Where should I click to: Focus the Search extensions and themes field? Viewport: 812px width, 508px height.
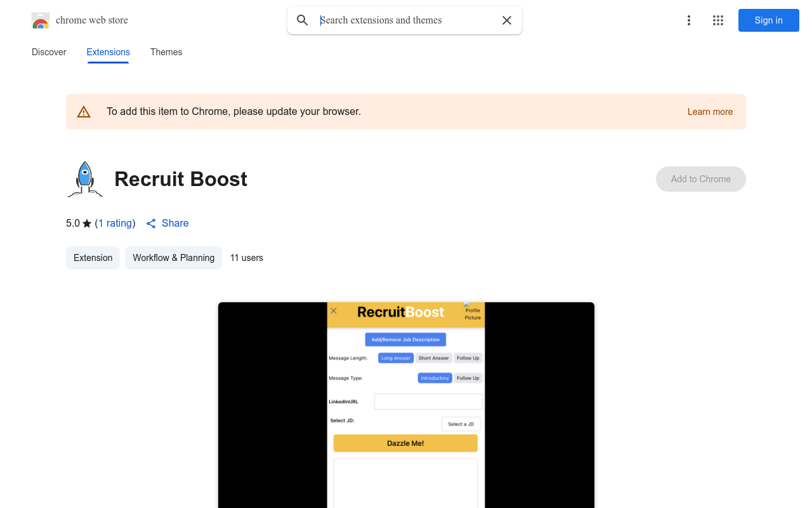406,20
